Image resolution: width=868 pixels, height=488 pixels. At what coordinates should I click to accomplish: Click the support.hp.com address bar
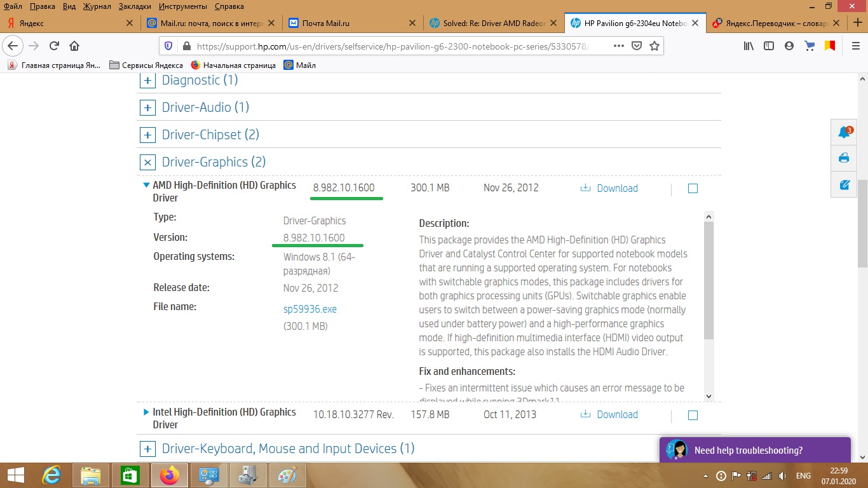394,46
